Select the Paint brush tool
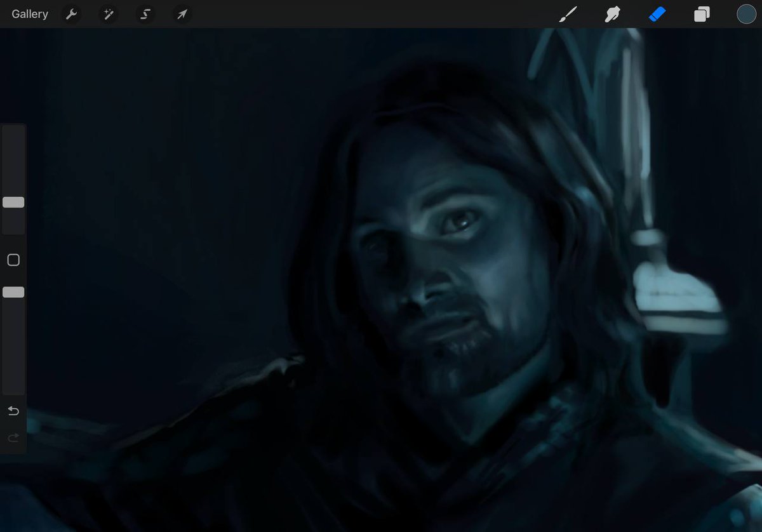 point(568,14)
